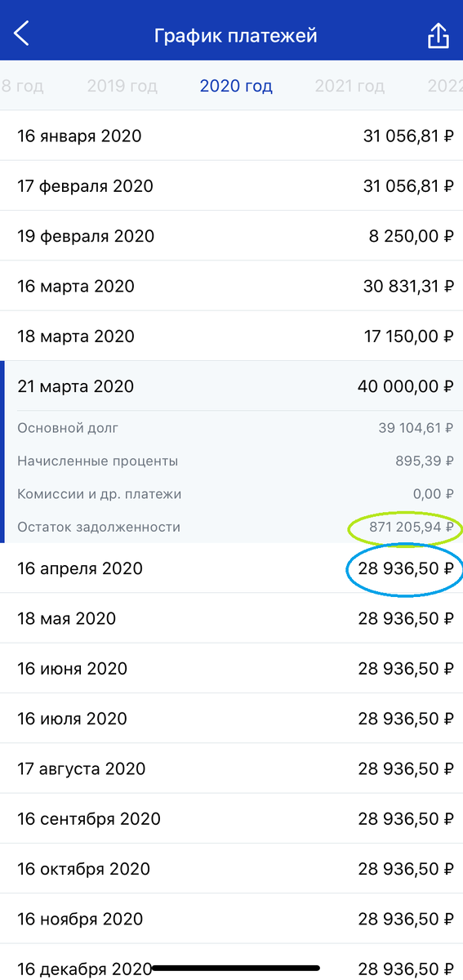Tap the 8 250,00 ₽ amount

412,236
